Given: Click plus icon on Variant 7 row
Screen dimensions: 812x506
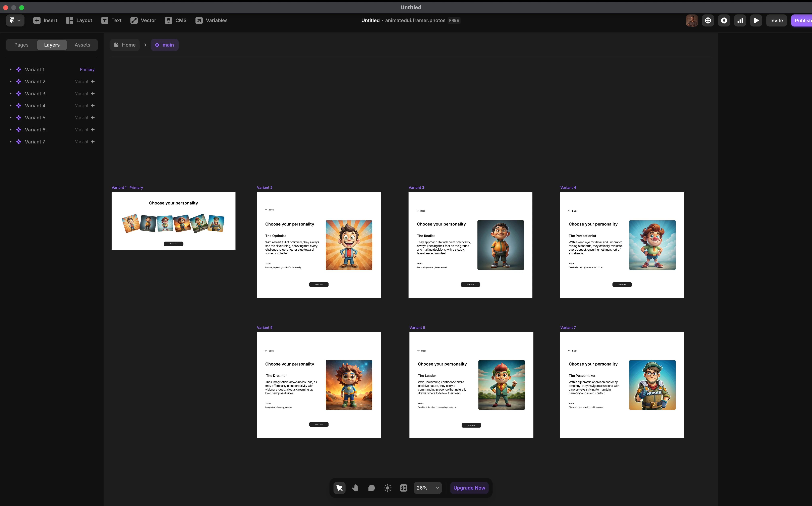Looking at the screenshot, I should (93, 142).
